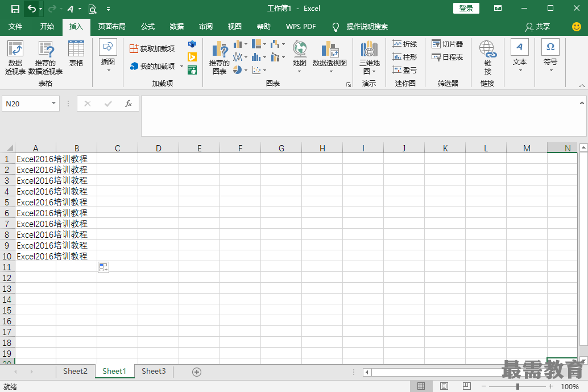Screen dimensions: 588x392
Task: Switch to Normal view in status bar
Action: point(421,386)
